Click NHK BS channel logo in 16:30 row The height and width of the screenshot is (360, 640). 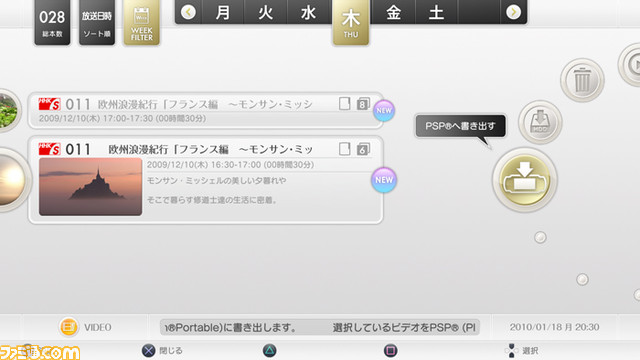click(49, 149)
